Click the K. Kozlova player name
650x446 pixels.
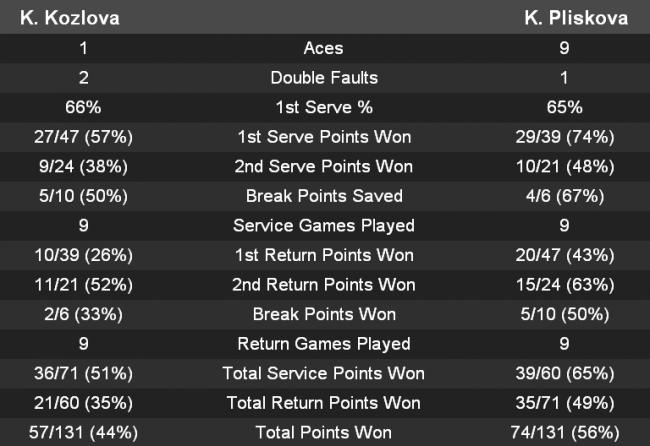(65, 19)
